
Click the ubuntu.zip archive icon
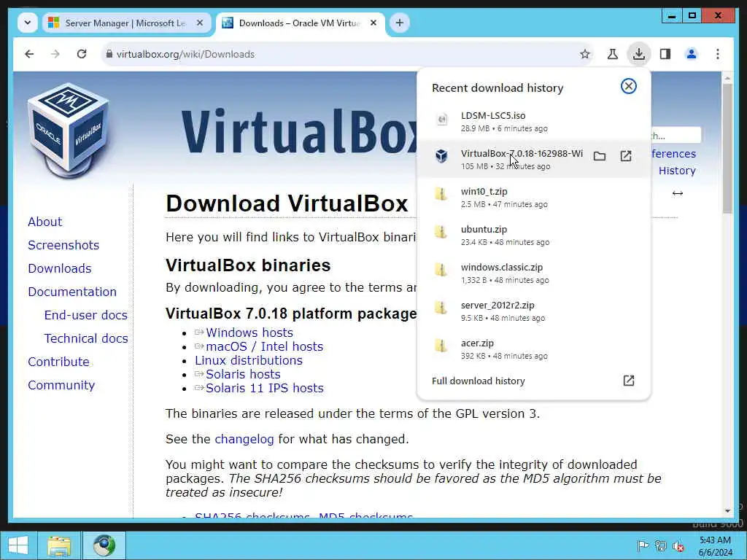pos(441,233)
